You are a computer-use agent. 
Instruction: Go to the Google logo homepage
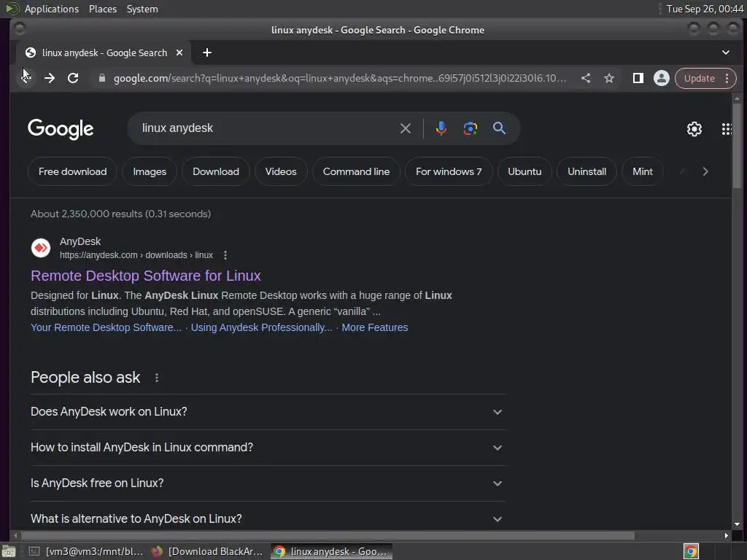[61, 128]
